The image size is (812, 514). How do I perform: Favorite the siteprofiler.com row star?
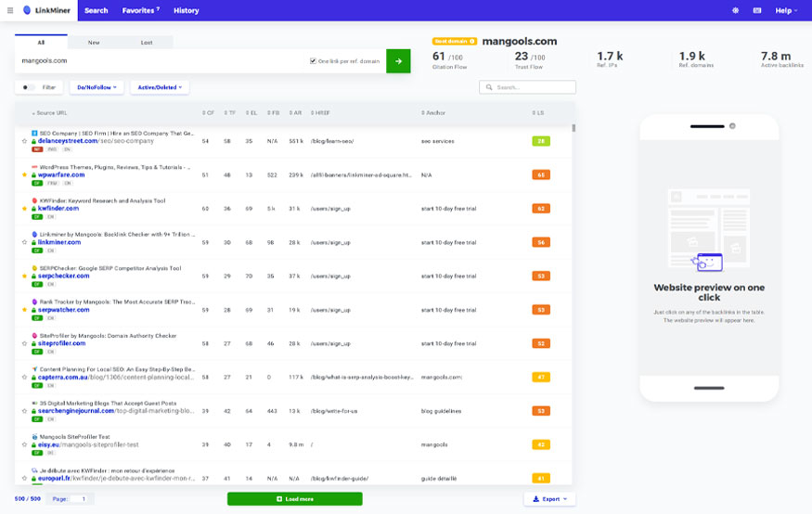[24, 343]
